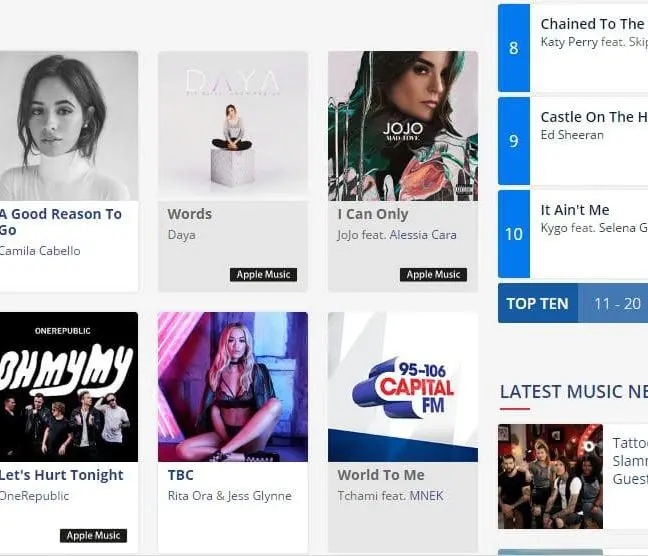Switch to the 11 - 20 chart tab

(617, 303)
